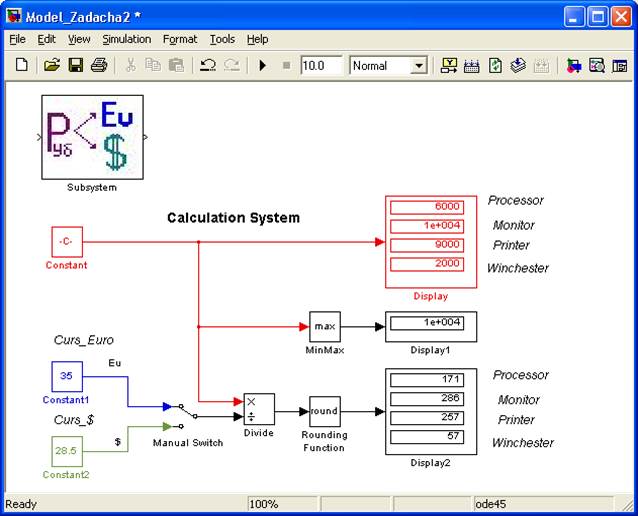Click the Eu signal label
This screenshot has width=638, height=516.
115,363
